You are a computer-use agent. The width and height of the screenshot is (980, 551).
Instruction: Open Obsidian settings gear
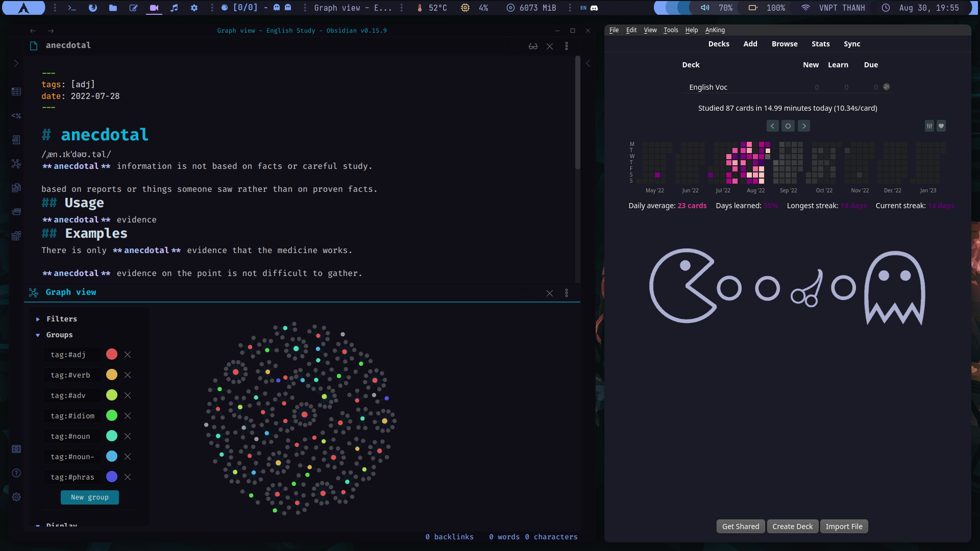16,497
